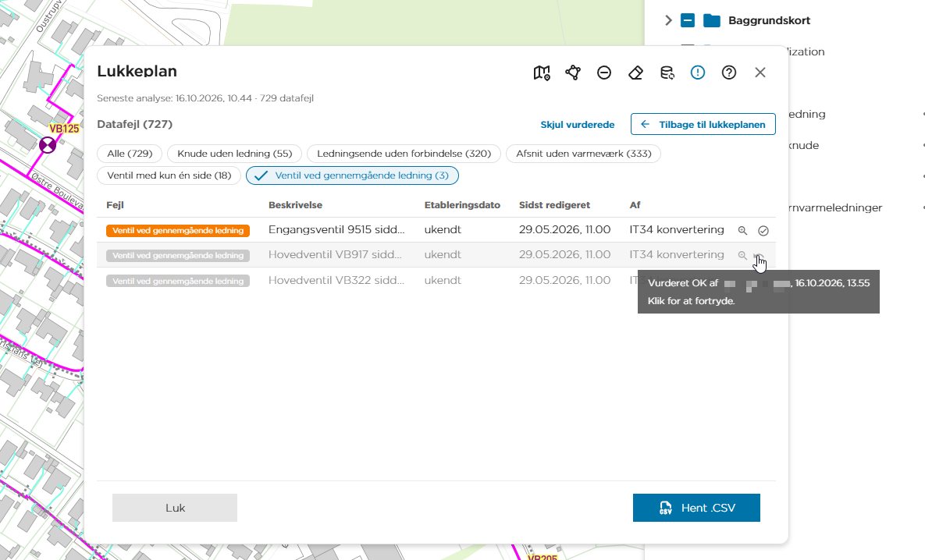The height and width of the screenshot is (560, 925).
Task: Click the database refresh icon
Action: click(667, 73)
